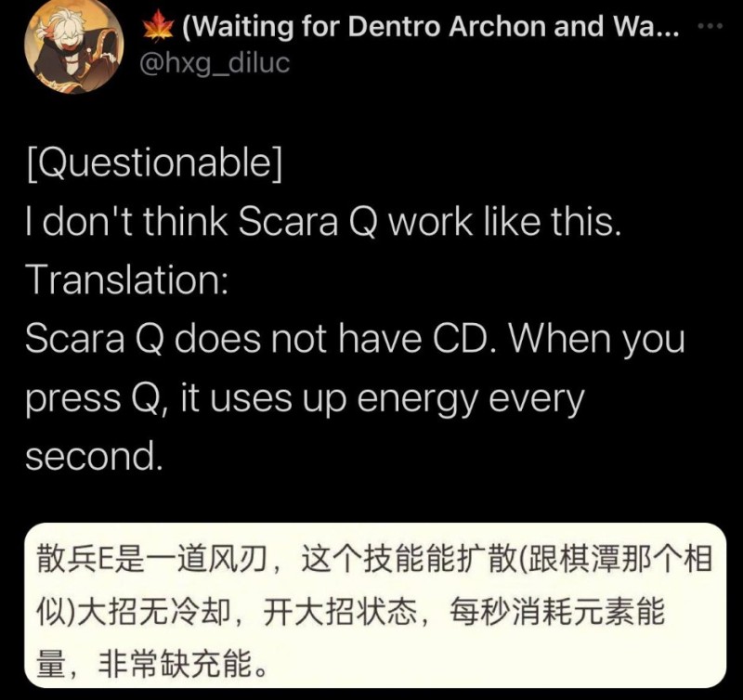Viewport: 743px width, 700px height.
Task: Click the Chinese phrase '每秒消耗元素能' in the image
Action: [x=556, y=612]
